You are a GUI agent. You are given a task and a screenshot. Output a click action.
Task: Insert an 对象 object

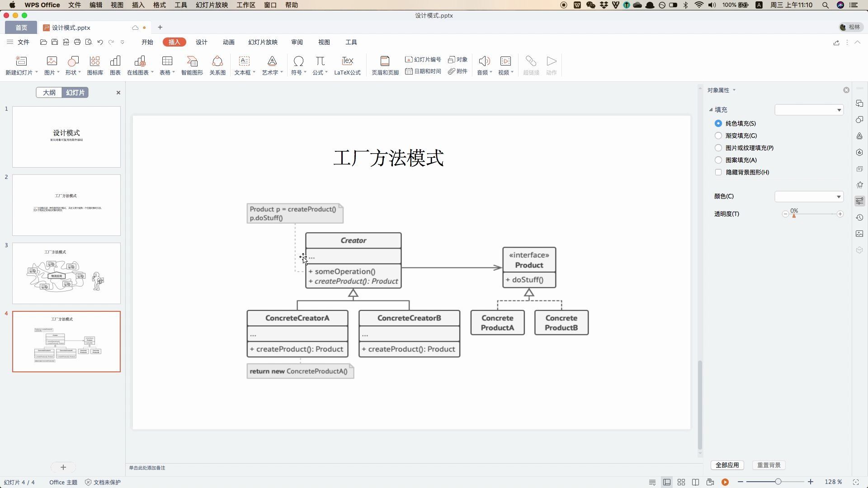tap(458, 60)
